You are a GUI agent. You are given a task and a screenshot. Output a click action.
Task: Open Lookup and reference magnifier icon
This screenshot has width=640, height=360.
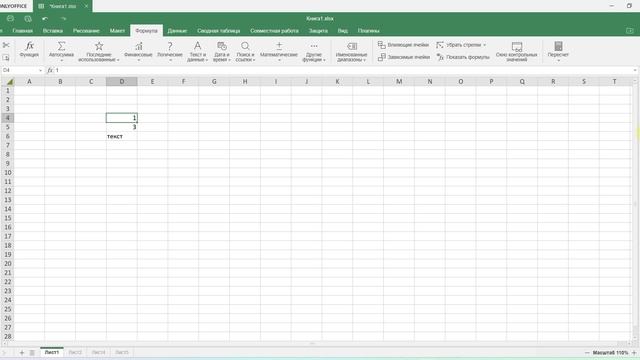(x=245, y=46)
